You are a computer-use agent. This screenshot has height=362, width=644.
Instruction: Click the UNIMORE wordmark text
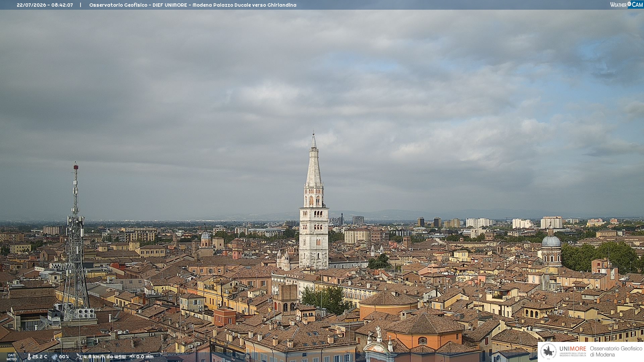pyautogui.click(x=573, y=349)
